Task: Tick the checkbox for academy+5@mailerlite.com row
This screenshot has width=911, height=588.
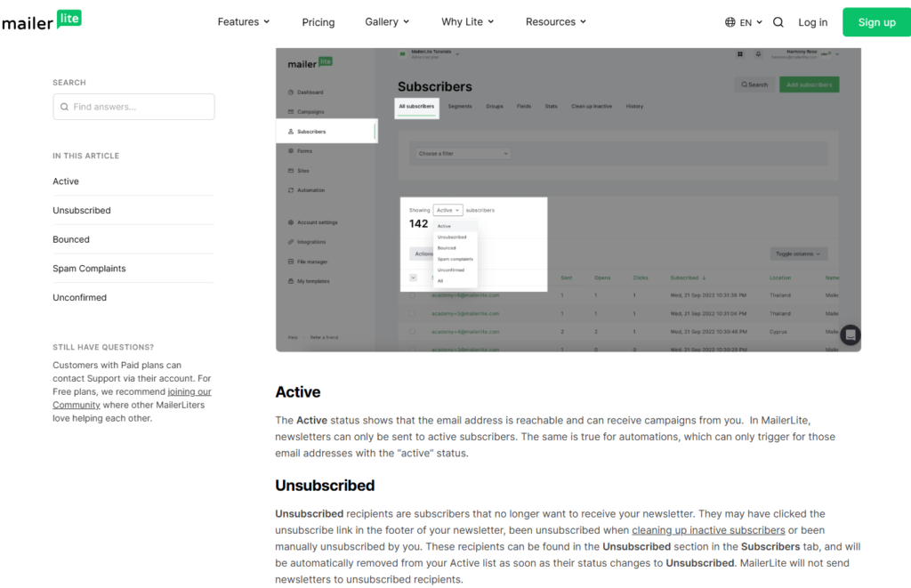Action: pyautogui.click(x=413, y=314)
